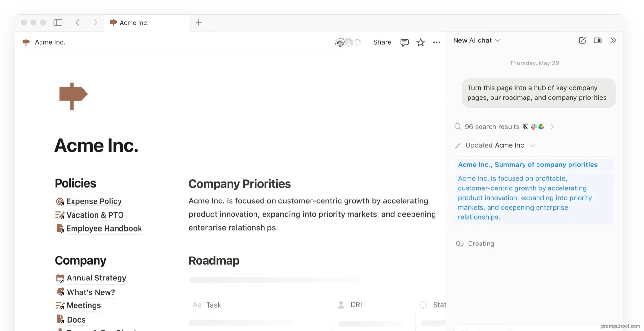Click the large signpost page icon
Image resolution: width=644 pixels, height=331 pixels.
point(73,96)
